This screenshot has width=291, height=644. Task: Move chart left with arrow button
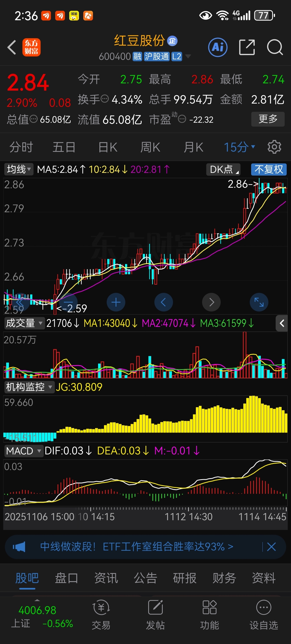pyautogui.click(x=164, y=302)
